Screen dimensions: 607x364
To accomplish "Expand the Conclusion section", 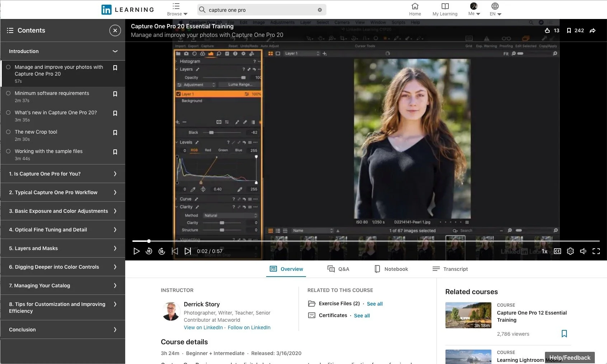I will click(63, 330).
